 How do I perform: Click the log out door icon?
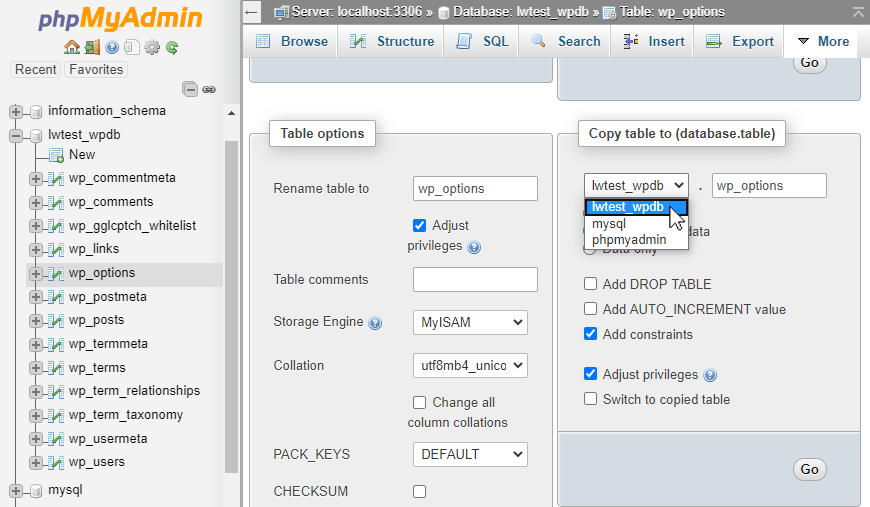(92, 48)
